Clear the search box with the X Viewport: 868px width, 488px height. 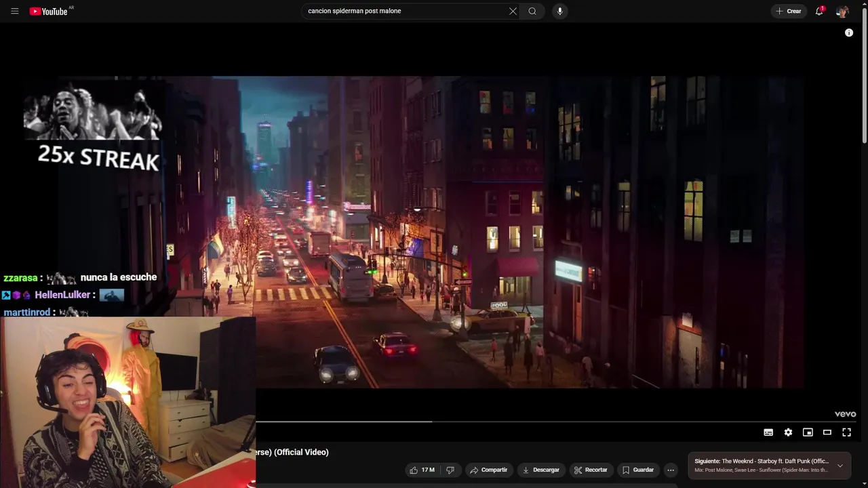click(x=513, y=11)
